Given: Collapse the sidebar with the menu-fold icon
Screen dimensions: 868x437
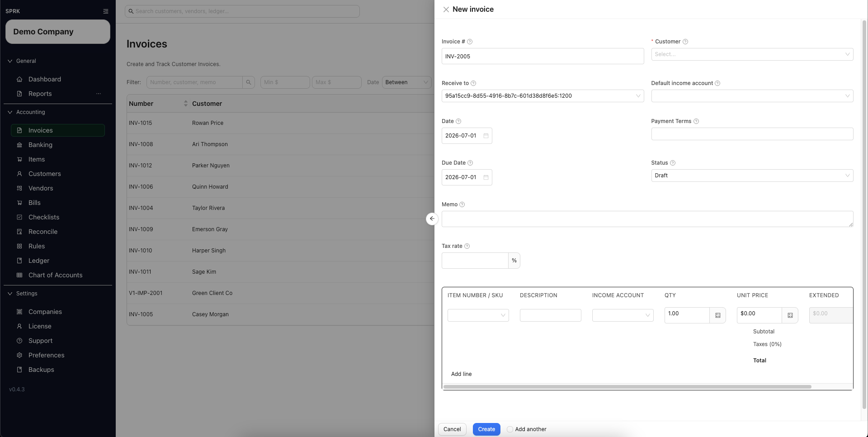Looking at the screenshot, I should (x=106, y=11).
